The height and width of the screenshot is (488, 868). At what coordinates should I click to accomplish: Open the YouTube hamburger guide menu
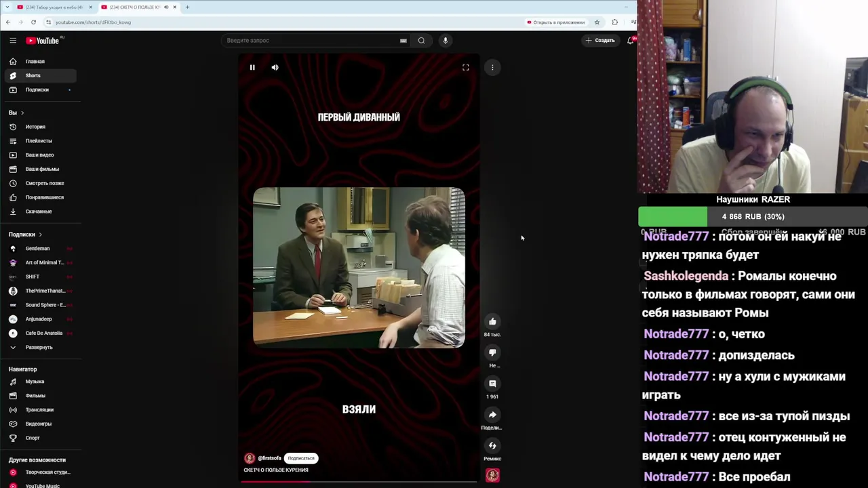pyautogui.click(x=13, y=41)
